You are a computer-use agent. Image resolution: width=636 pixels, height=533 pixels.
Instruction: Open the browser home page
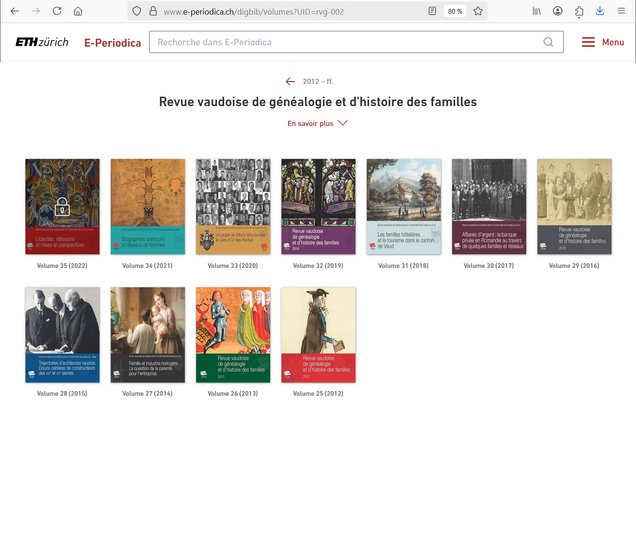tap(78, 11)
